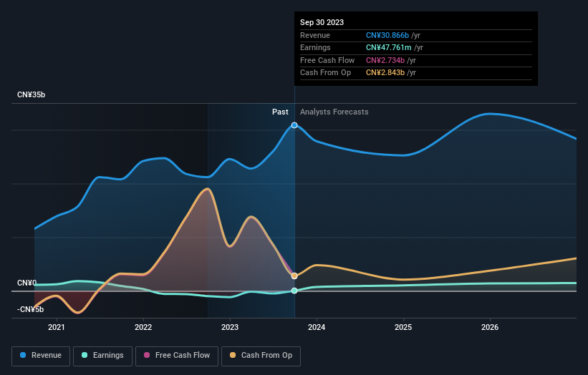Click the Sep 30 2023 tooltip date
The height and width of the screenshot is (375, 588).
[x=322, y=22]
